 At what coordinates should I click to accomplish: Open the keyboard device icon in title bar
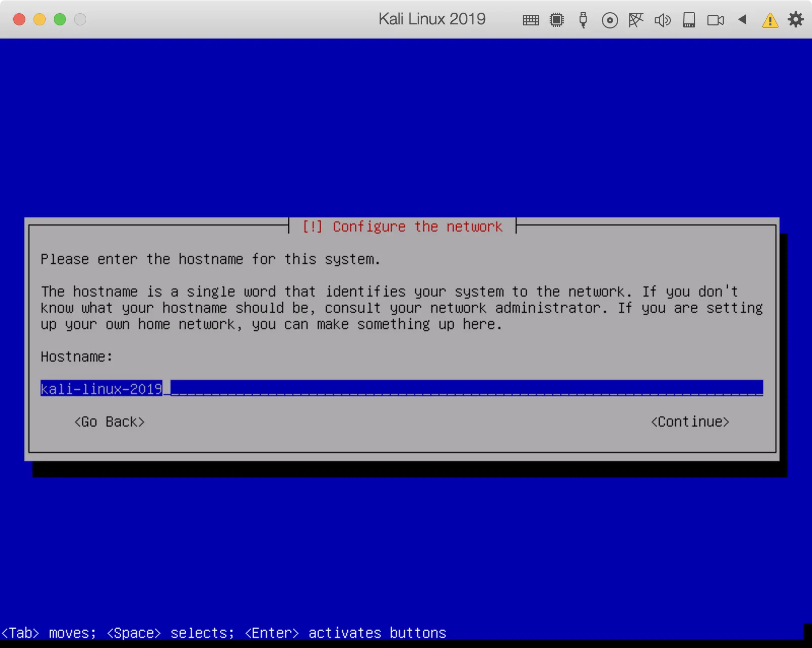[530, 20]
